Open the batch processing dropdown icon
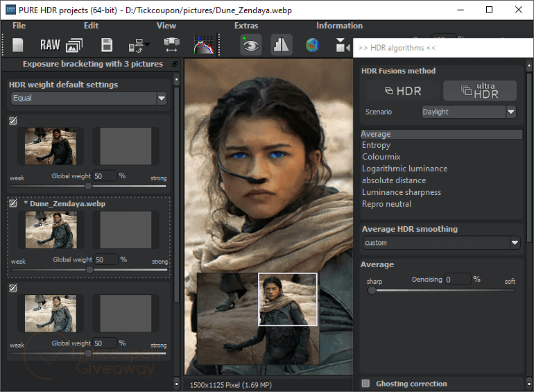 coord(139,46)
